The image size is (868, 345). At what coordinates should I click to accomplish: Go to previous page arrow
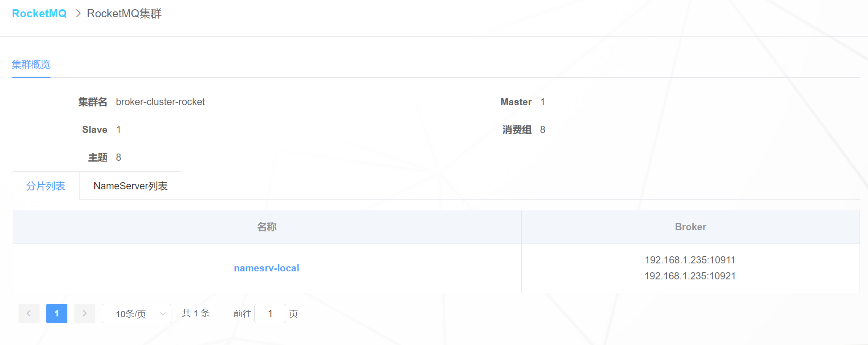[x=29, y=313]
